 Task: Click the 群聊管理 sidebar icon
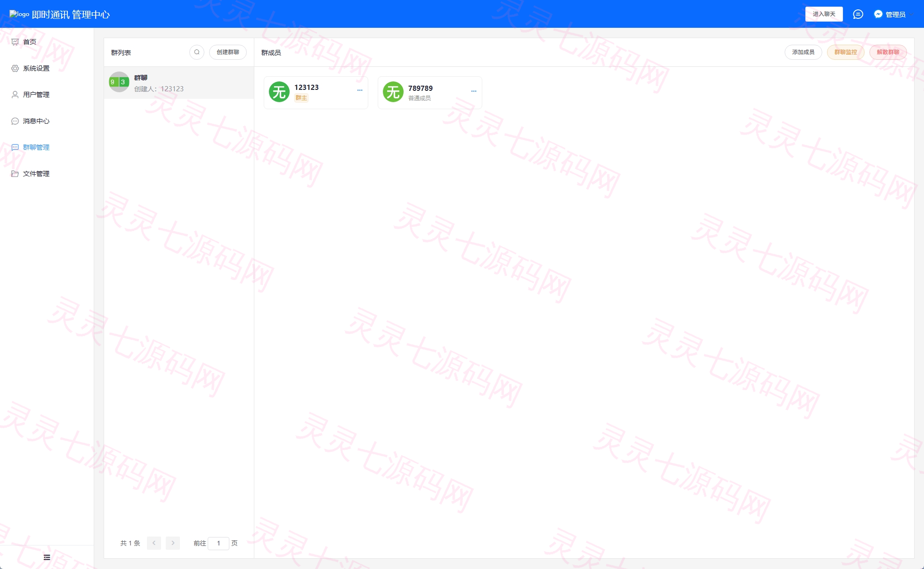click(x=15, y=147)
